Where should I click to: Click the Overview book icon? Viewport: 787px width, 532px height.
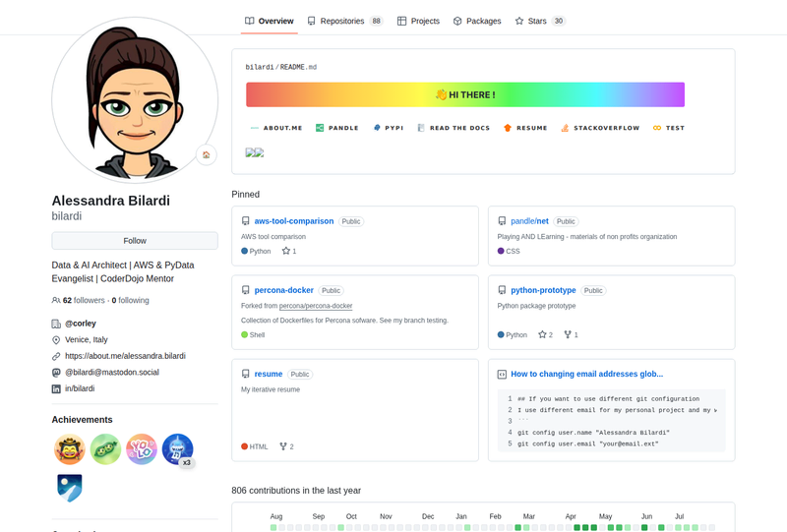pyautogui.click(x=250, y=21)
